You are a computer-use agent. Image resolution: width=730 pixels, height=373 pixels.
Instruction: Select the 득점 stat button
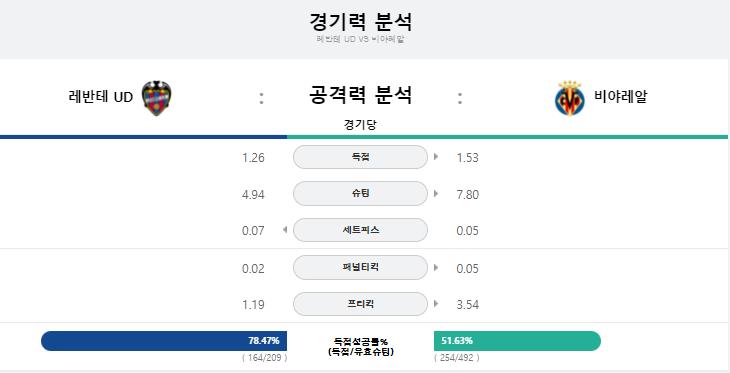[x=360, y=157]
